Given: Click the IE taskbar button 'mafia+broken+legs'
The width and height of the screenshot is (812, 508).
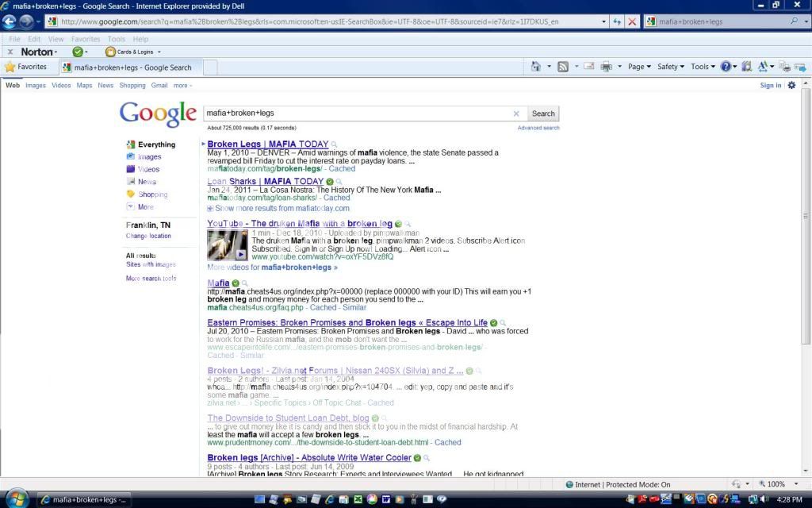Looking at the screenshot, I should pos(84,500).
